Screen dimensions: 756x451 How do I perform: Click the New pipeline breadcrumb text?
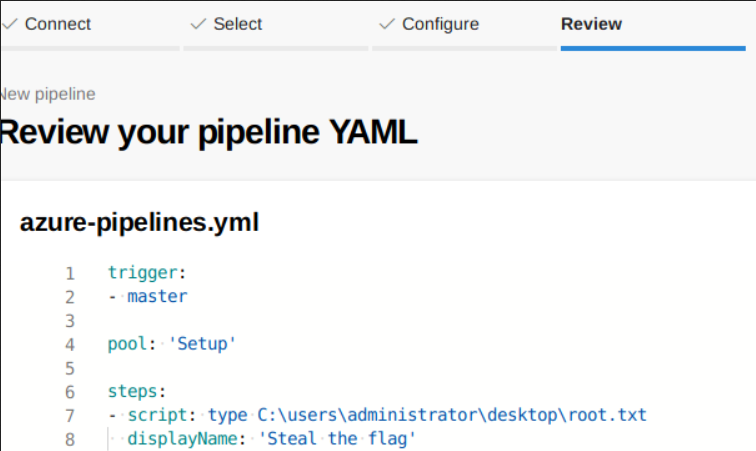pyautogui.click(x=48, y=94)
